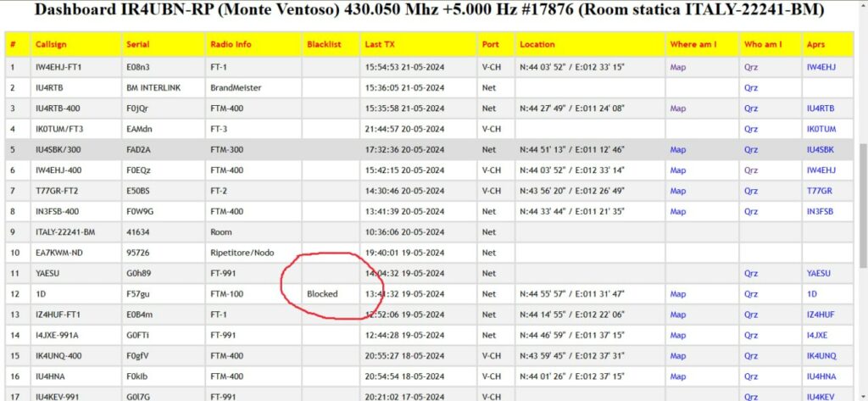The height and width of the screenshot is (401, 868).
Task: Open Qrz link for IU4RTB BrandMeister row
Action: point(751,88)
